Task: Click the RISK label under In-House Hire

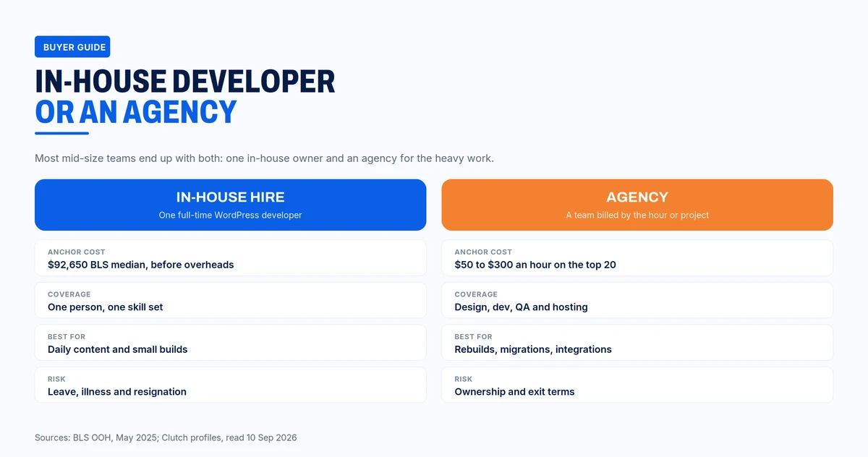Action: (56, 379)
